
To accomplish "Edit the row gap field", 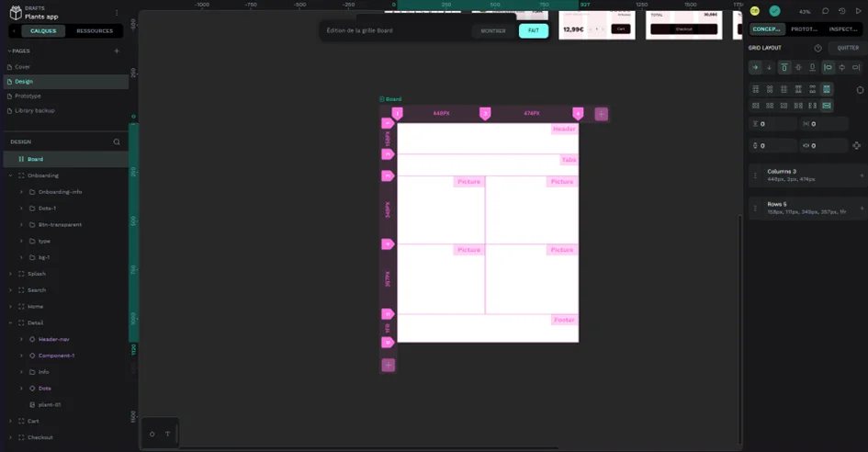I will pos(773,124).
